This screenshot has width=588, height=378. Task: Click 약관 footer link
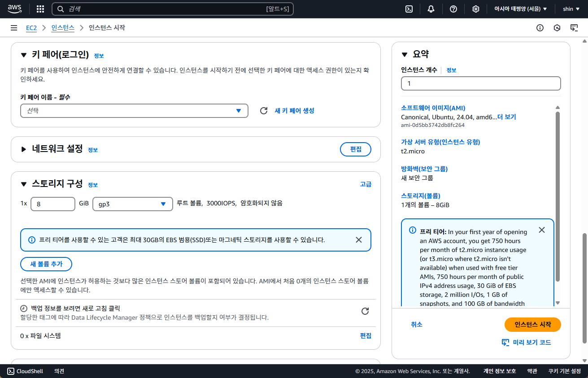(x=532, y=371)
